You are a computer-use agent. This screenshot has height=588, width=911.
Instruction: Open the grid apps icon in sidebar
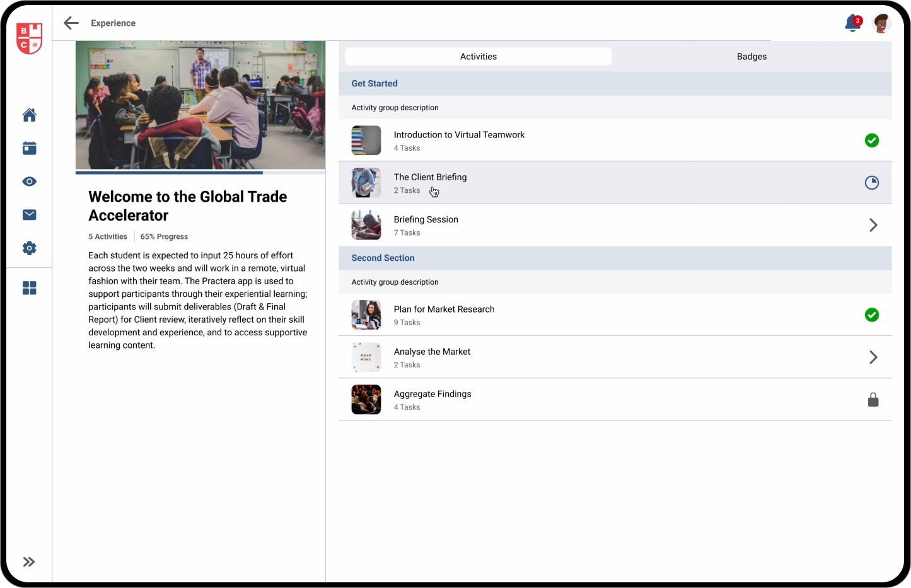[29, 288]
